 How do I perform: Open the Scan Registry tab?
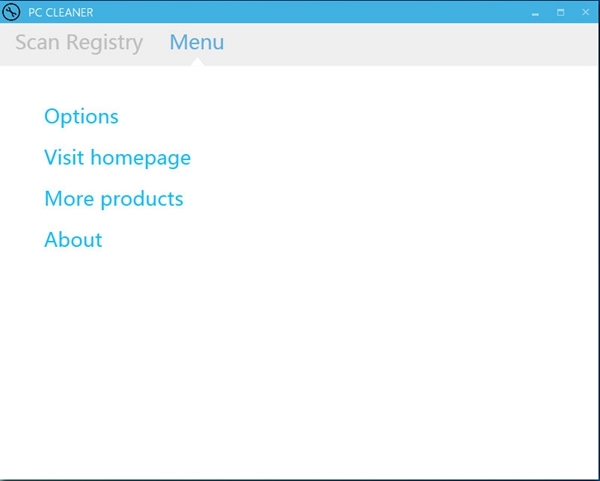[x=79, y=42]
